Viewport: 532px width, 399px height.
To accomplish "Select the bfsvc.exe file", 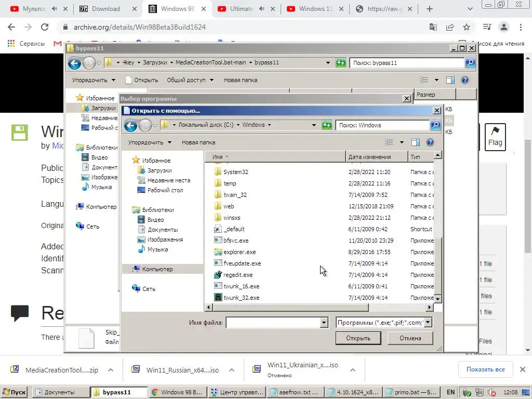I will click(236, 241).
